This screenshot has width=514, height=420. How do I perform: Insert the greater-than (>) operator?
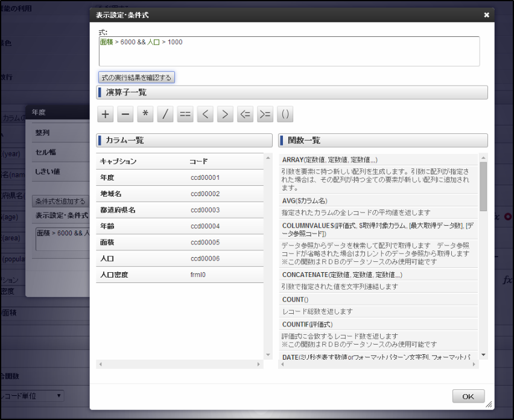224,114
